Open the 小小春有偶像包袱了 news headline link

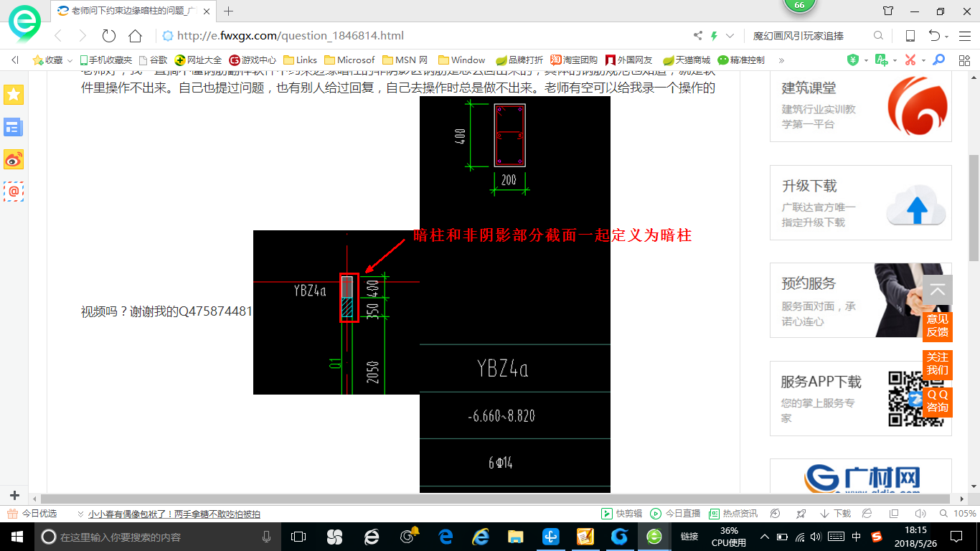174,514
